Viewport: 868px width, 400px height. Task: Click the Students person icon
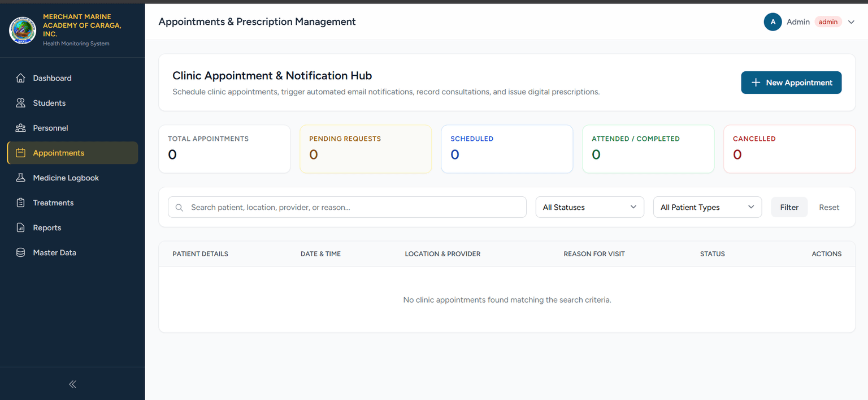21,103
